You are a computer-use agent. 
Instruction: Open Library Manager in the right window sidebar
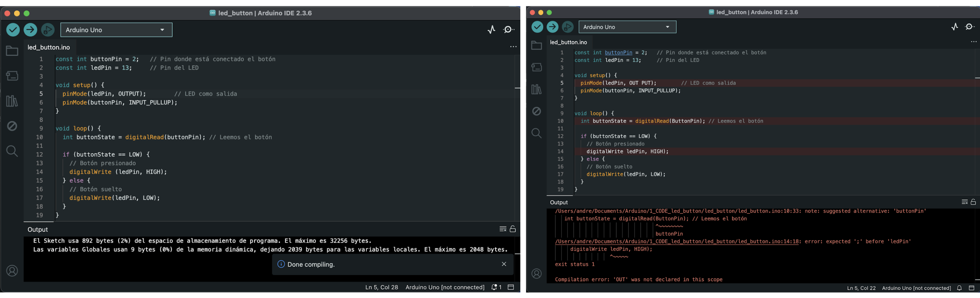(536, 89)
